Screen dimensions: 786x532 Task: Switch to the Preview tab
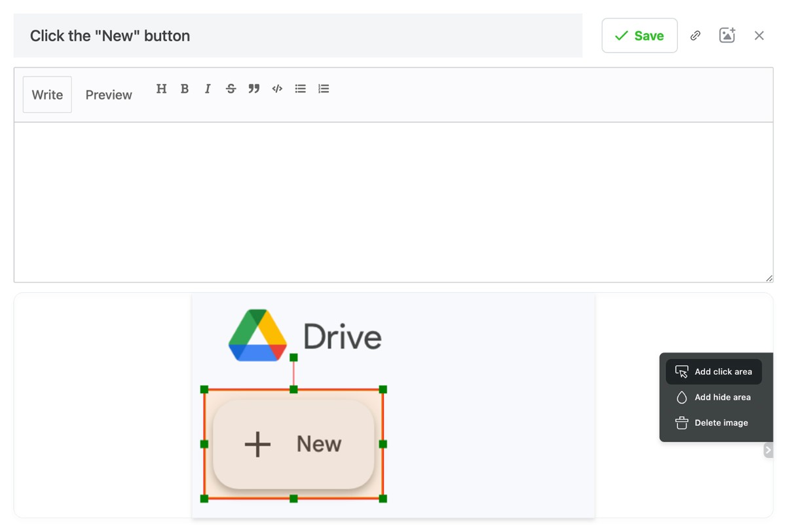(x=109, y=95)
